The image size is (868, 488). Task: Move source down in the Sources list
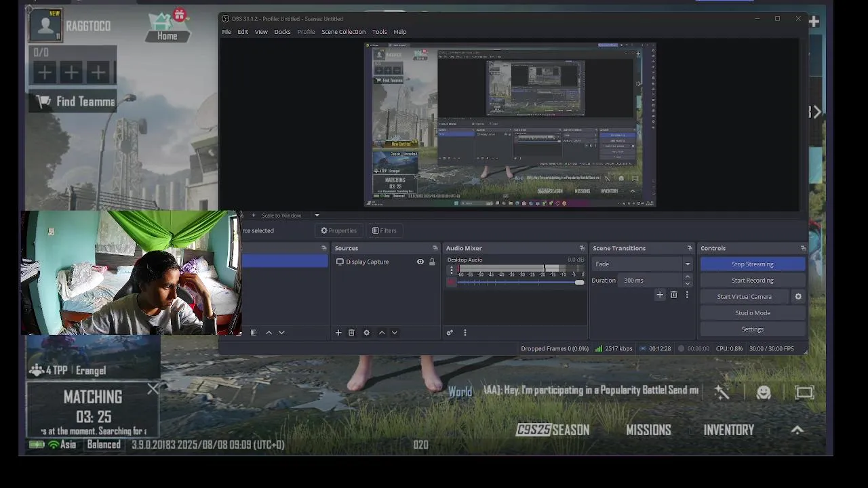[395, 333]
